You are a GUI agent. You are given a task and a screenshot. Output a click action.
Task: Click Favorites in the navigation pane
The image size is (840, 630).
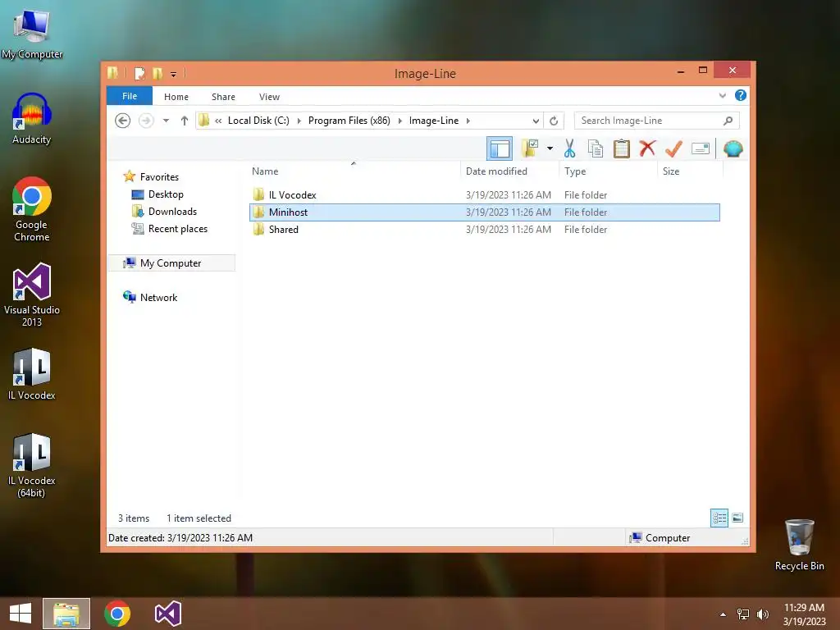pyautogui.click(x=159, y=177)
